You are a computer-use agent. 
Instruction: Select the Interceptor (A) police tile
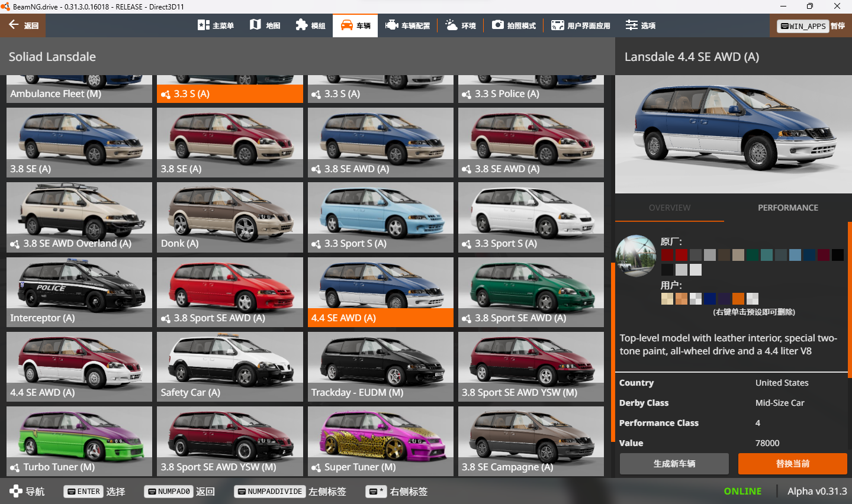click(79, 292)
